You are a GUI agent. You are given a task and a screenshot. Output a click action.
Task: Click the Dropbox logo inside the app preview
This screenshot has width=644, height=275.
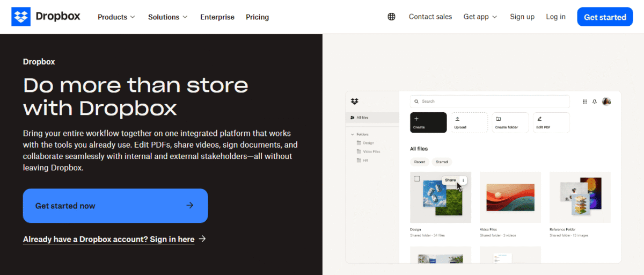(x=354, y=101)
